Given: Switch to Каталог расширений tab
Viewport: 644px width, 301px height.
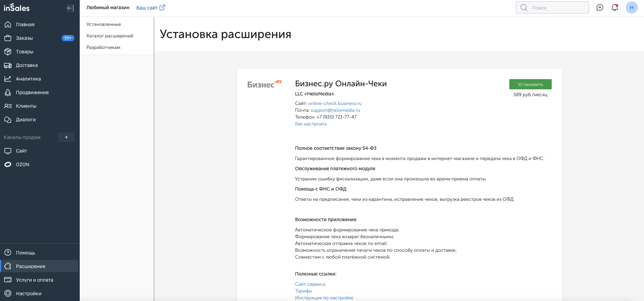Looking at the screenshot, I should (110, 36).
